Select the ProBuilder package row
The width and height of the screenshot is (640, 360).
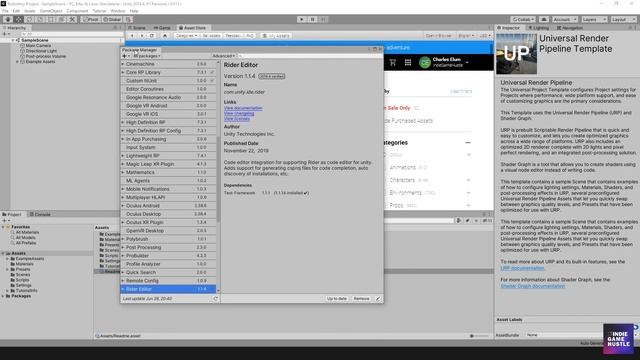168,256
